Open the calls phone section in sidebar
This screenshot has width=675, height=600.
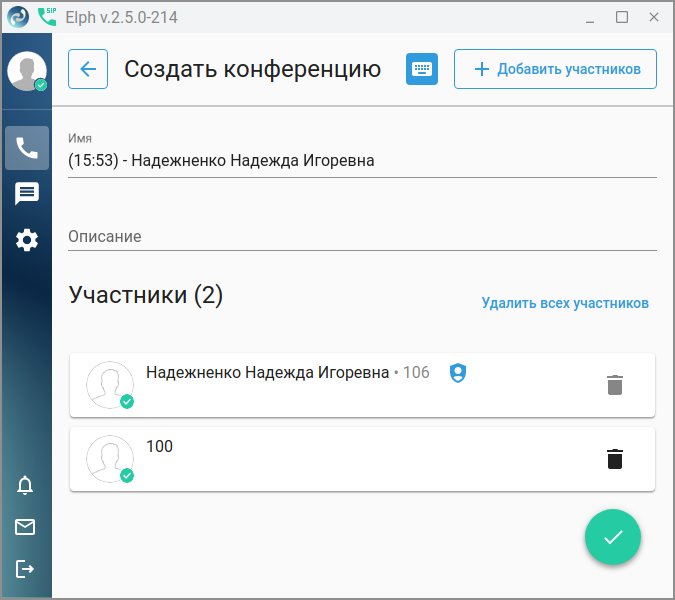point(27,148)
